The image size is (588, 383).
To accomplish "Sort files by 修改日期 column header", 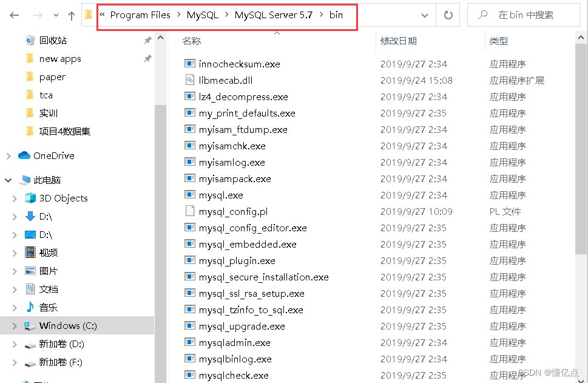I will (x=398, y=41).
